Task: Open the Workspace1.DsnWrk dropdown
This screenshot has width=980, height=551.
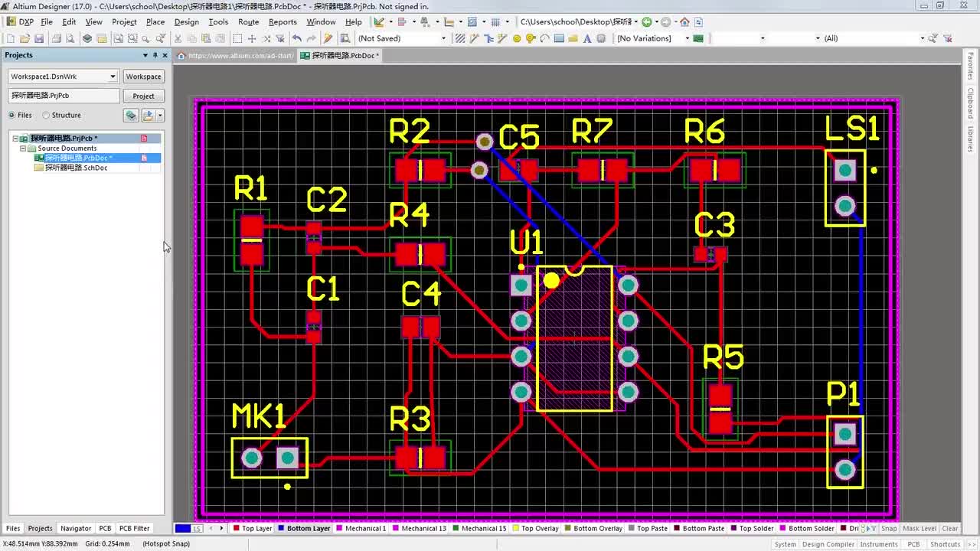Action: coord(113,77)
